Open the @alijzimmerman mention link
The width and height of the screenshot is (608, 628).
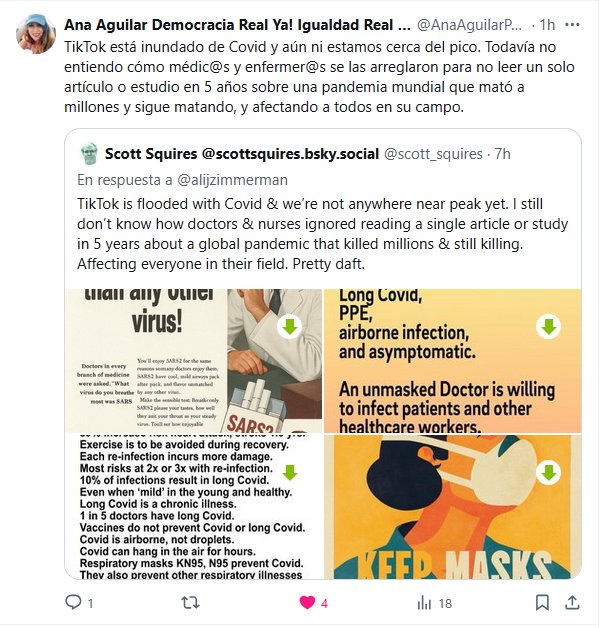232,180
